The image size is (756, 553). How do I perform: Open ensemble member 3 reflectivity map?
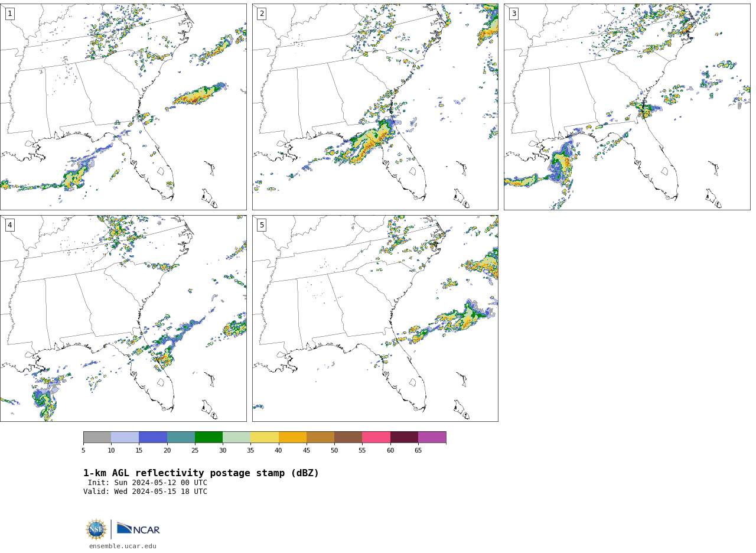[627, 107]
